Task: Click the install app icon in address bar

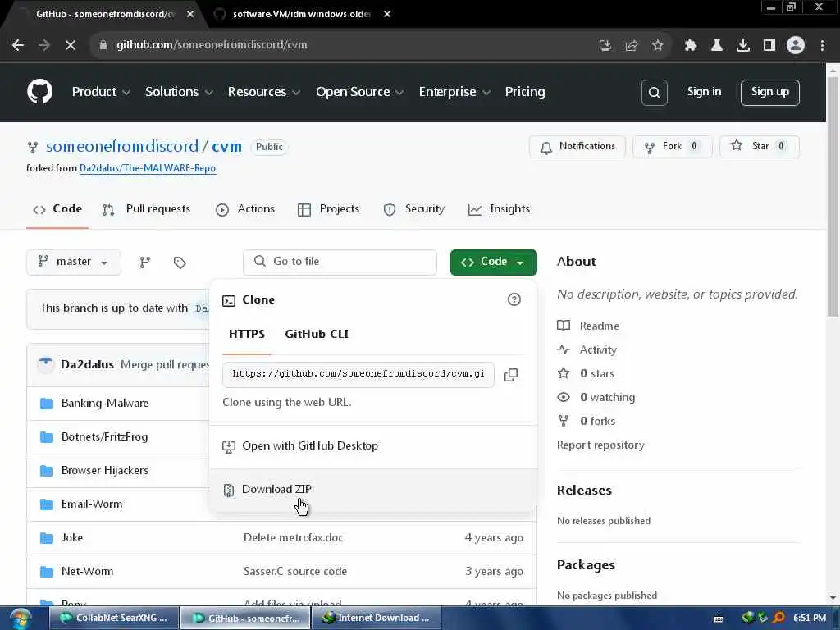Action: pos(605,46)
